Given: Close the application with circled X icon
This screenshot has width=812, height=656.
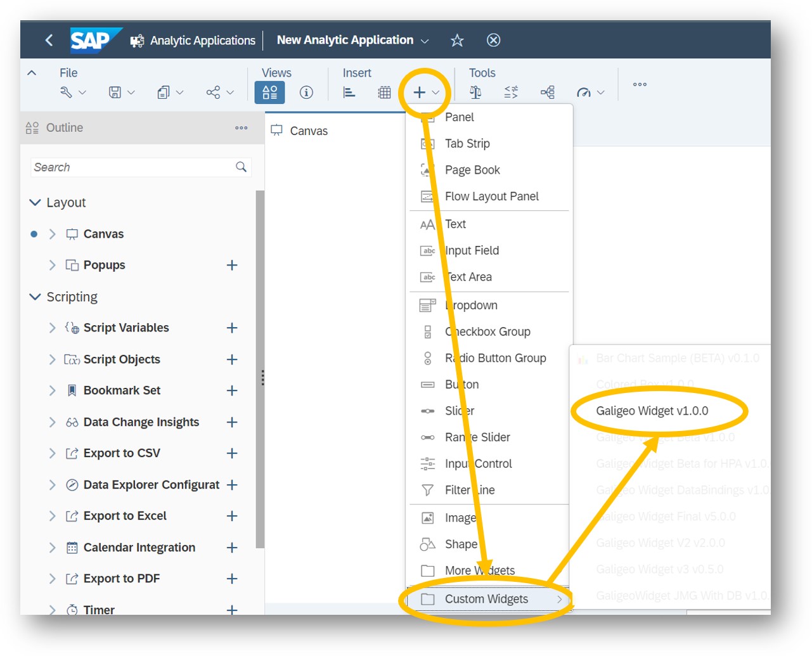Looking at the screenshot, I should click(493, 40).
